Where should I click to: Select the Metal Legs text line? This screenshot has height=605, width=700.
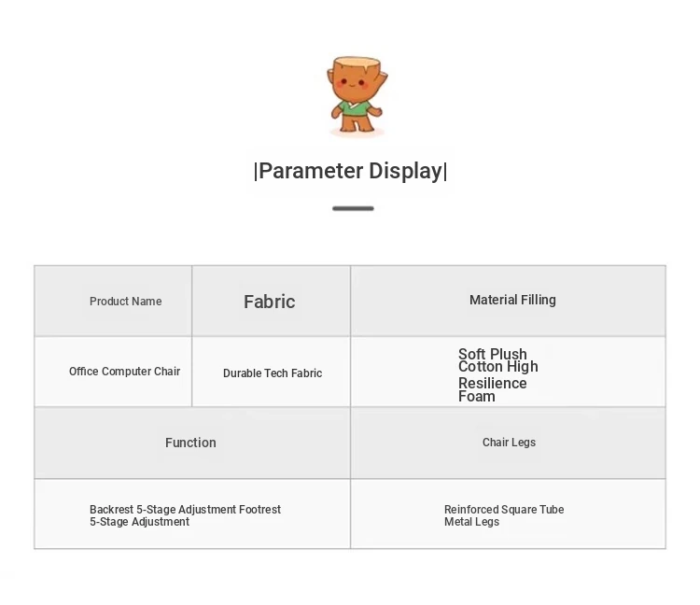point(471,522)
